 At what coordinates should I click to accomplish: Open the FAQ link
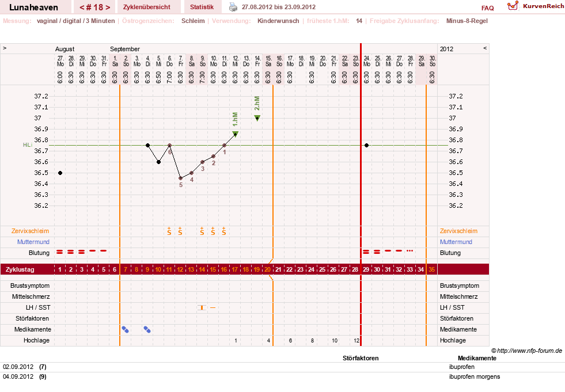pos(487,8)
